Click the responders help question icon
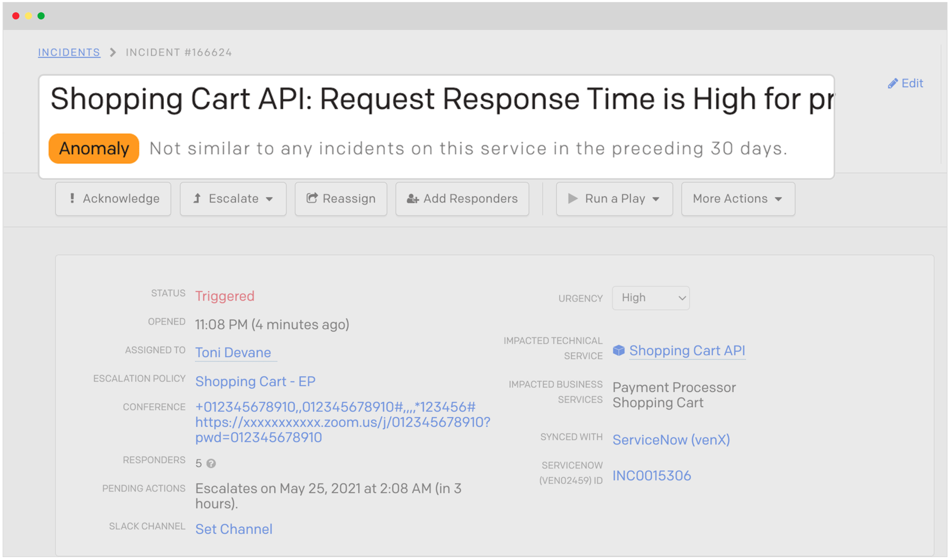The height and width of the screenshot is (560, 951). click(211, 463)
